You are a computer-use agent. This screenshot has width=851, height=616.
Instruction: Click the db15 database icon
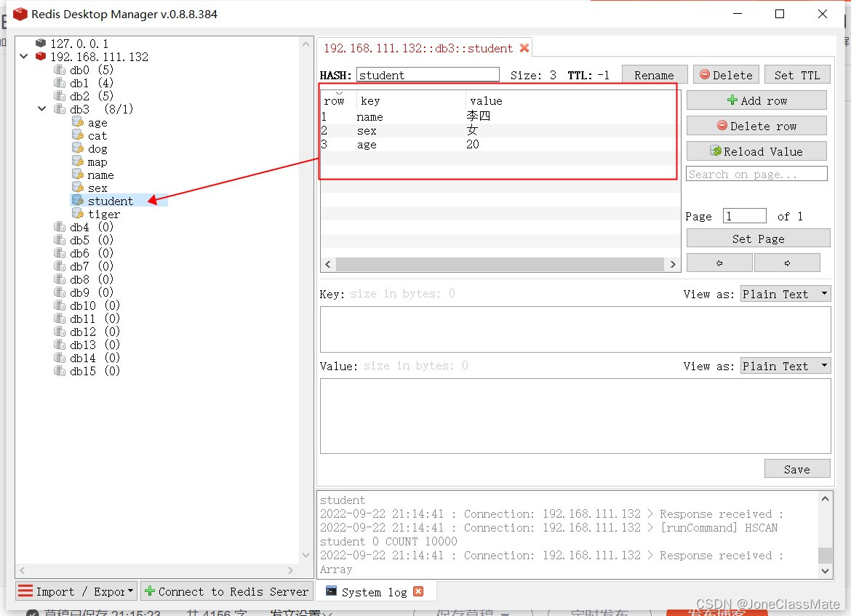point(60,371)
